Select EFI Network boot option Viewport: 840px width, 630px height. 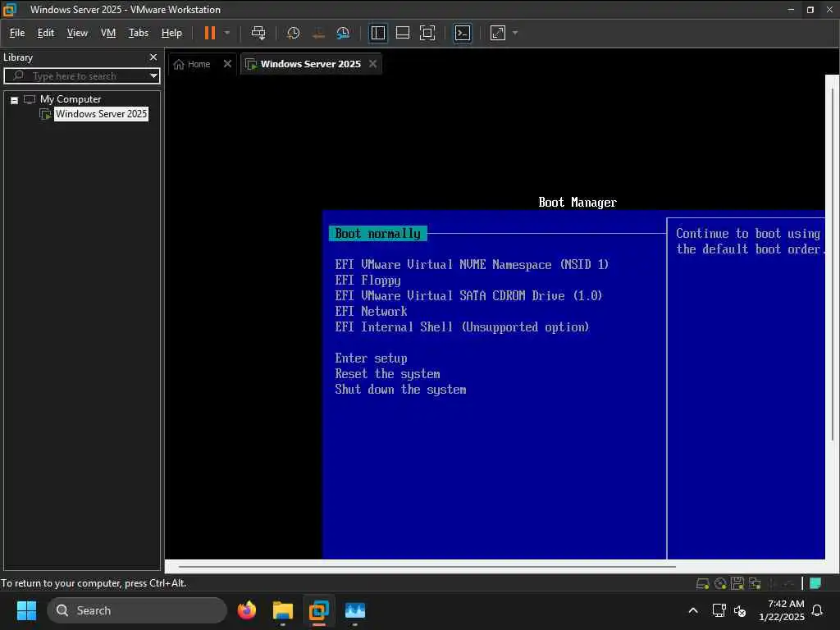(x=371, y=311)
